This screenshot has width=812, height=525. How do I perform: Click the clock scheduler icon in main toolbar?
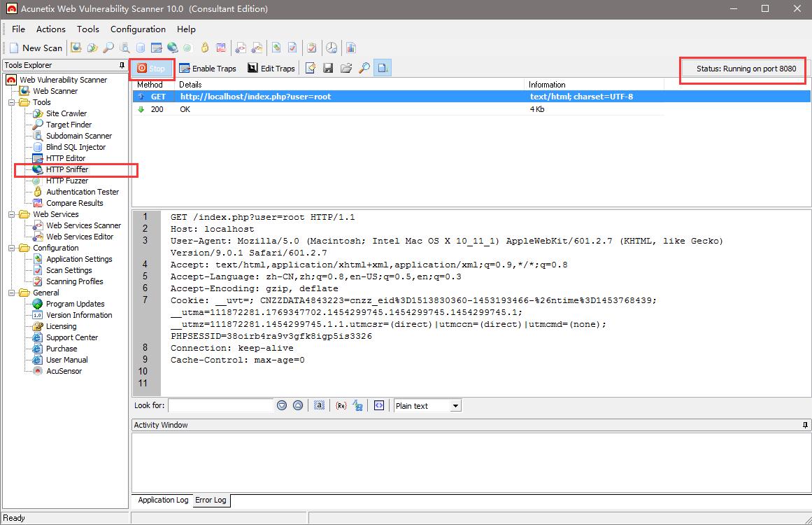click(x=332, y=48)
